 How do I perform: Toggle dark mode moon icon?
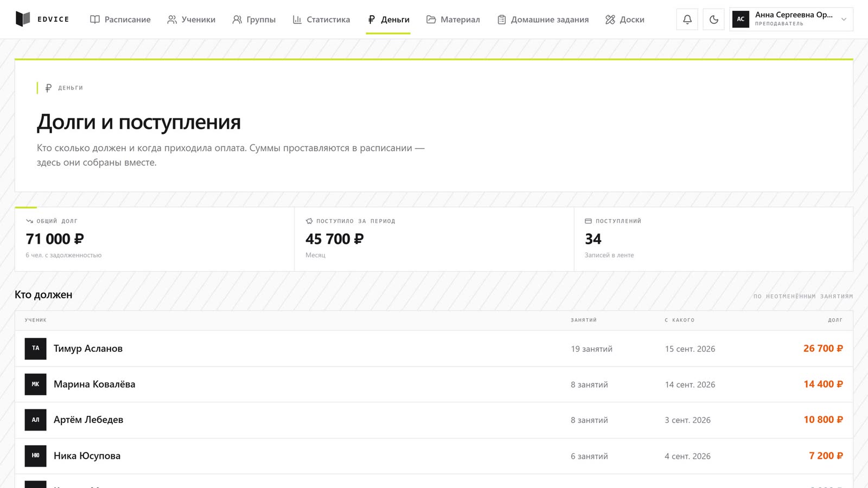713,20
